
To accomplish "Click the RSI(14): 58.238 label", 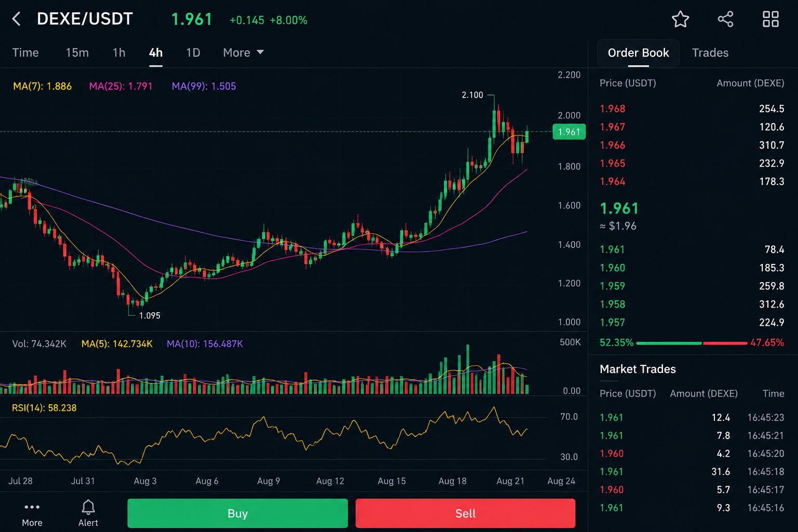I will click(x=44, y=408).
